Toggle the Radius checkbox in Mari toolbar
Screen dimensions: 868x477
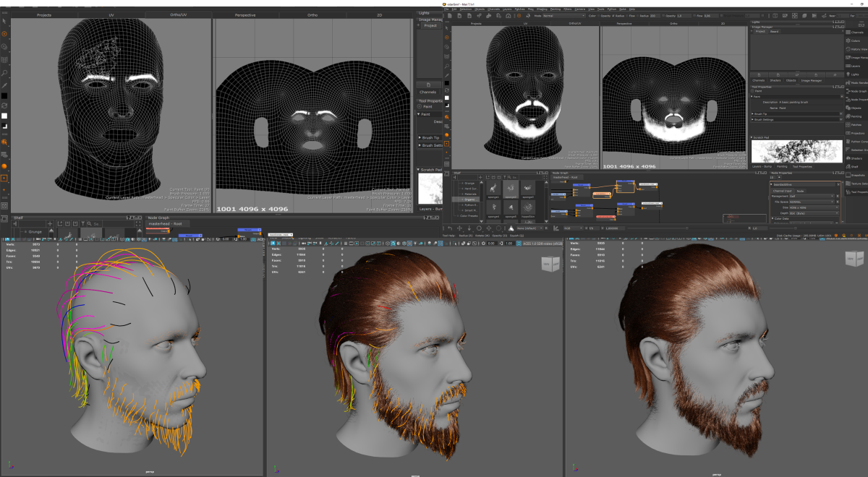pyautogui.click(x=613, y=16)
